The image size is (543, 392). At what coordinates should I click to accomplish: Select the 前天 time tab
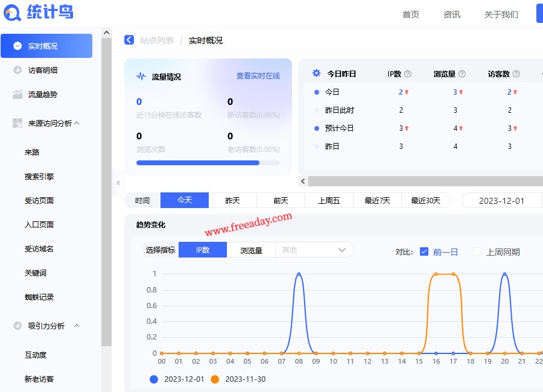coord(281,200)
